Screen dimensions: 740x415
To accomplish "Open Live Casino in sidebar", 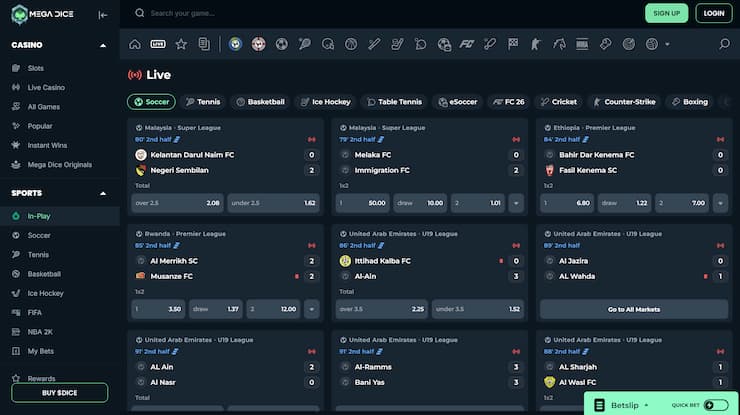I will (x=46, y=87).
